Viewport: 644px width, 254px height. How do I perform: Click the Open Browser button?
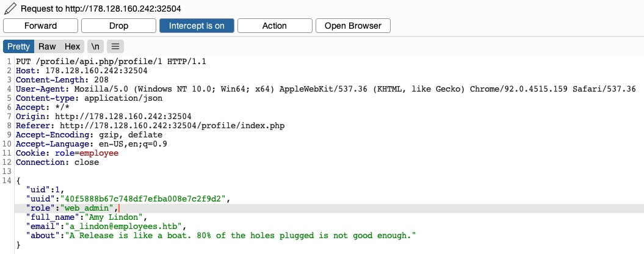pos(353,26)
